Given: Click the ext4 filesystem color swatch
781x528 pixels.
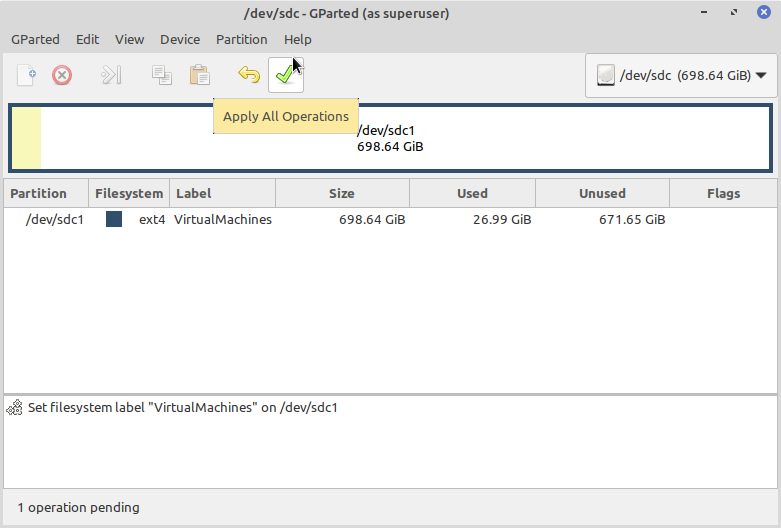Looking at the screenshot, I should [x=114, y=219].
